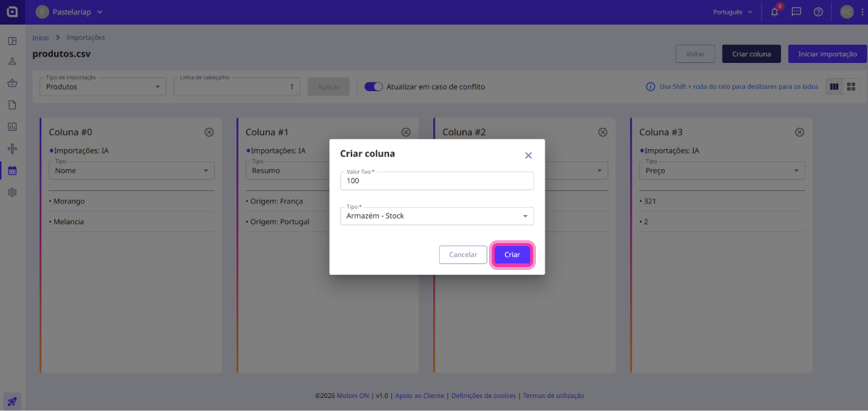The image size is (868, 411).
Task: Open Tipo dropdown in Coluna #0
Action: click(x=132, y=171)
